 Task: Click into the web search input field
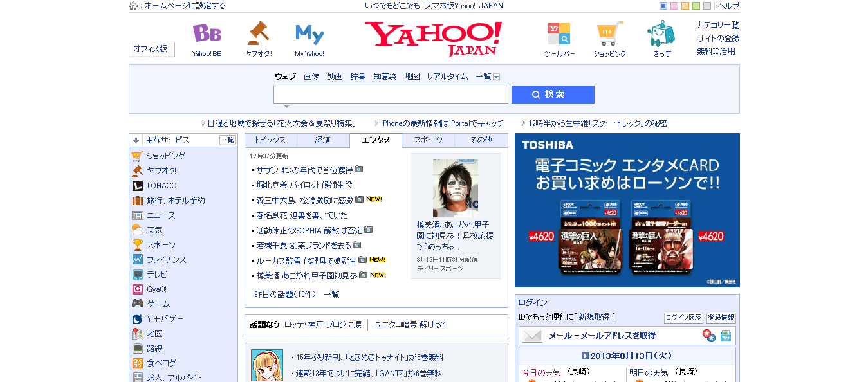pos(391,95)
